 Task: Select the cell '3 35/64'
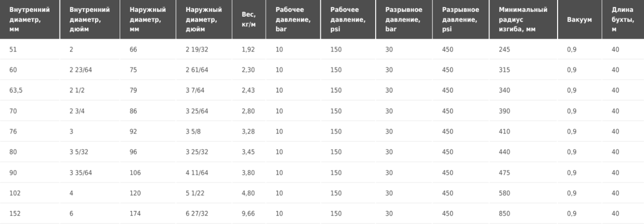coord(79,173)
